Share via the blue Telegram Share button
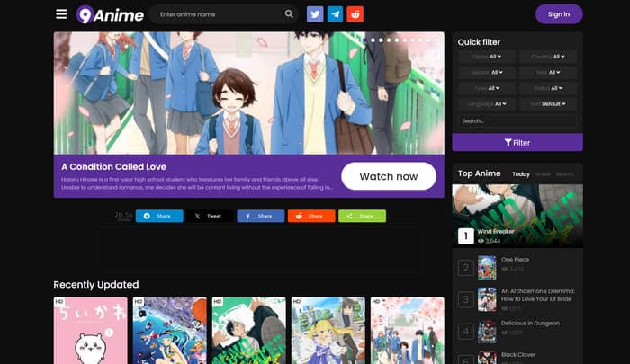The image size is (630, 364). tap(159, 216)
